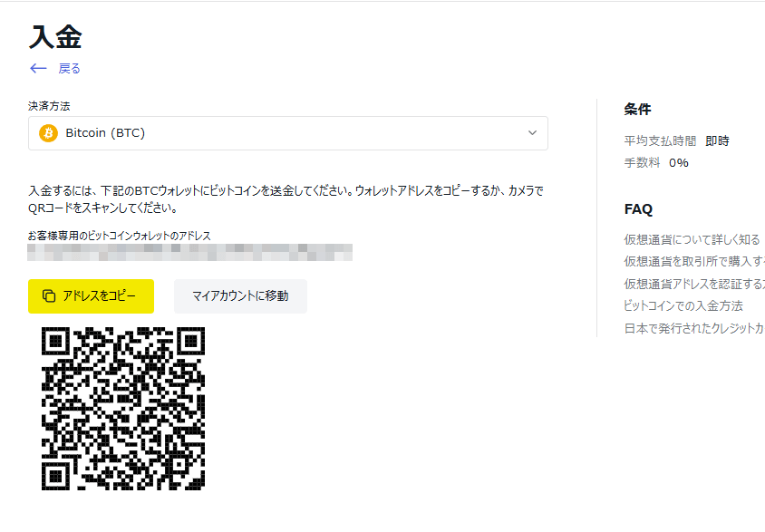765x532 pixels.
Task: Click the 平均支払時間 即時 text
Action: click(676, 140)
